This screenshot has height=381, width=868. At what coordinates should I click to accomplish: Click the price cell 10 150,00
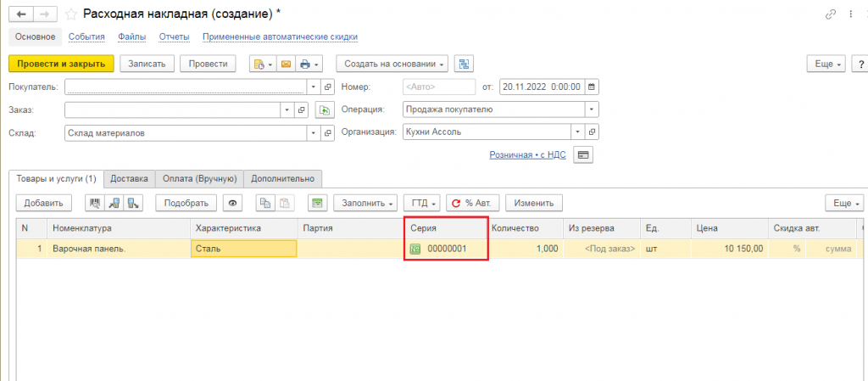729,249
